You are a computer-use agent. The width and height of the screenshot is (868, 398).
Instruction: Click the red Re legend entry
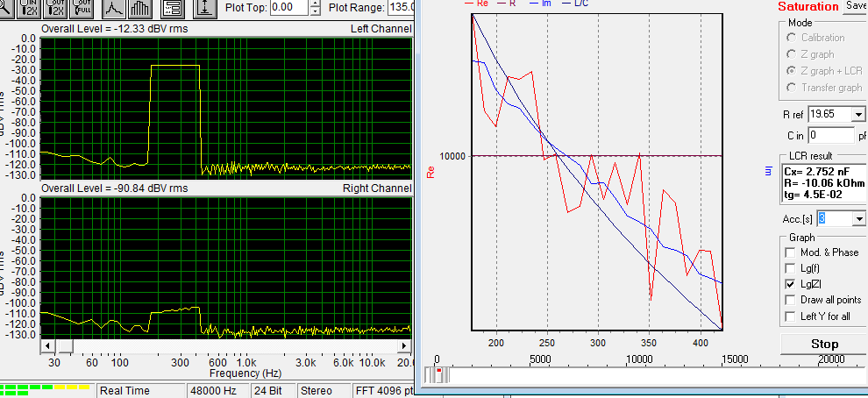click(475, 4)
